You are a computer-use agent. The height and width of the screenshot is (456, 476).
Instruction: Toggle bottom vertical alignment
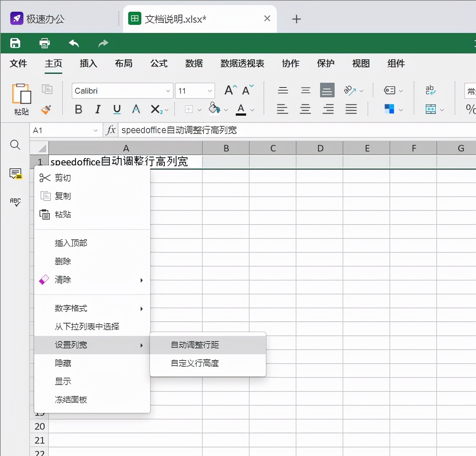(x=327, y=90)
